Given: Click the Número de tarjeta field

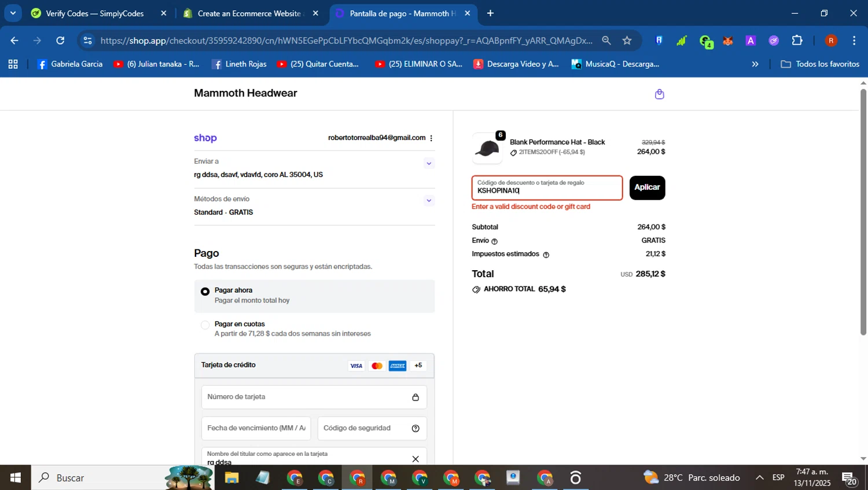Looking at the screenshot, I should click(314, 397).
